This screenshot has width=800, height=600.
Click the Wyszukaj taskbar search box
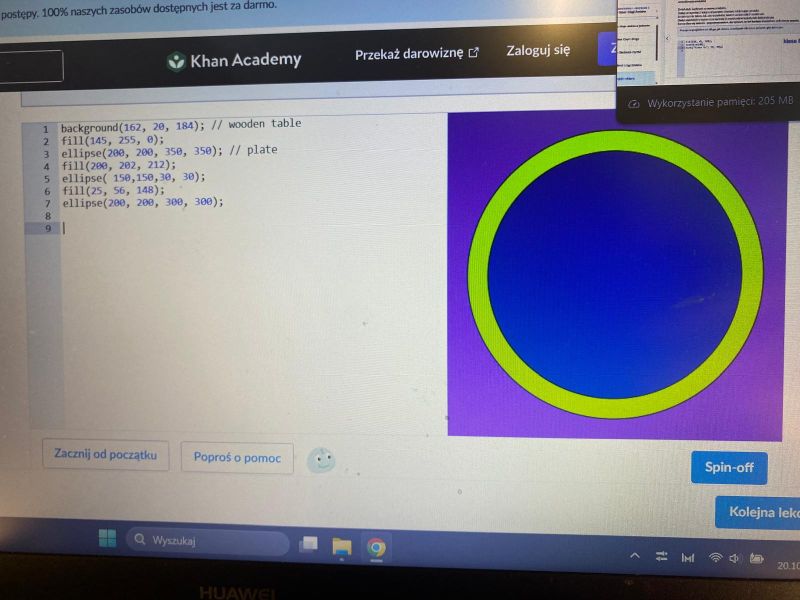point(207,540)
